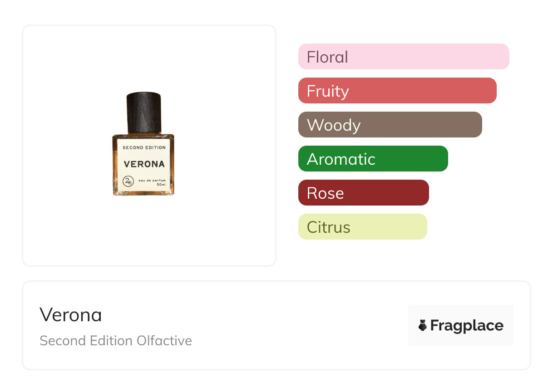Click the Fragplace wordmark text

[467, 325]
